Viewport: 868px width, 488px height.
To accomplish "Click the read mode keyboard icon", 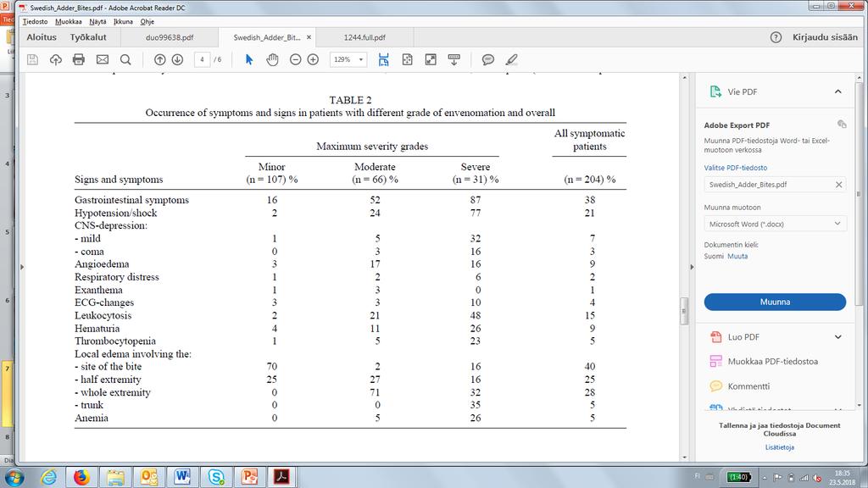I will tap(454, 60).
